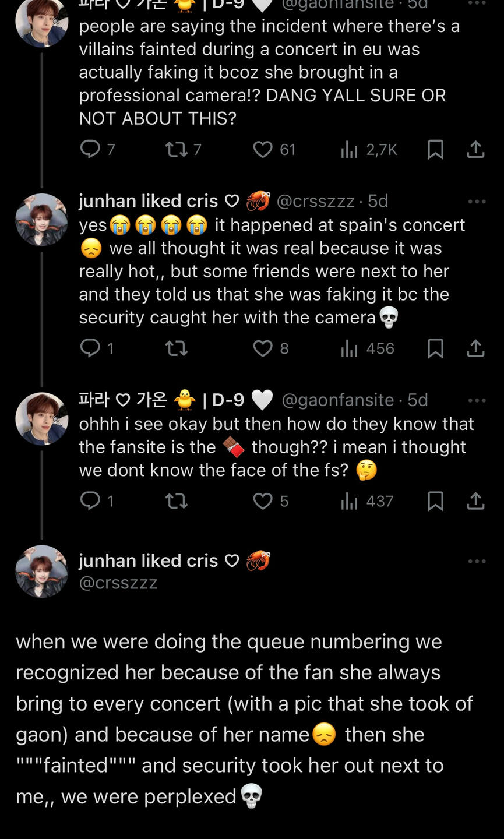Retweet the Spain concert reply
504x839 pixels.
click(175, 348)
